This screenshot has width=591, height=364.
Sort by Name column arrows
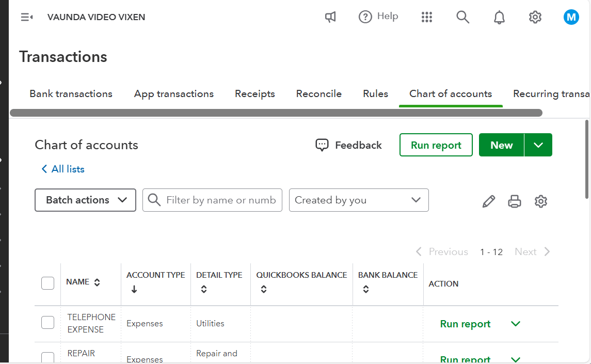coord(97,282)
